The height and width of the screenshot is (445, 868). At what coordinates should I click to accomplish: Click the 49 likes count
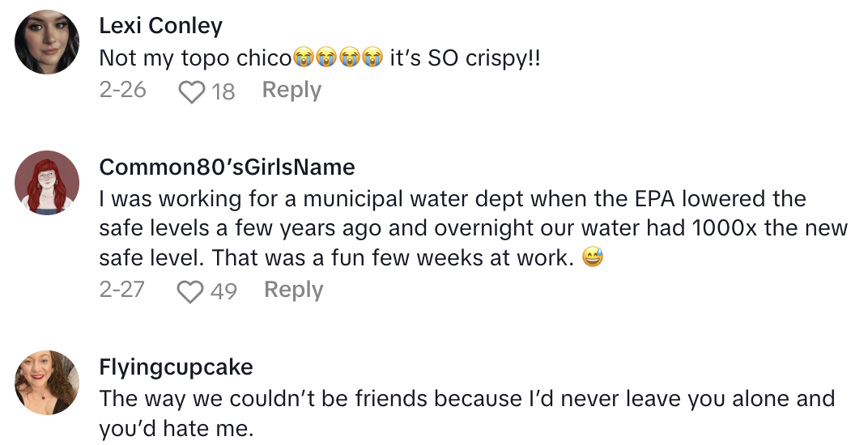223,290
